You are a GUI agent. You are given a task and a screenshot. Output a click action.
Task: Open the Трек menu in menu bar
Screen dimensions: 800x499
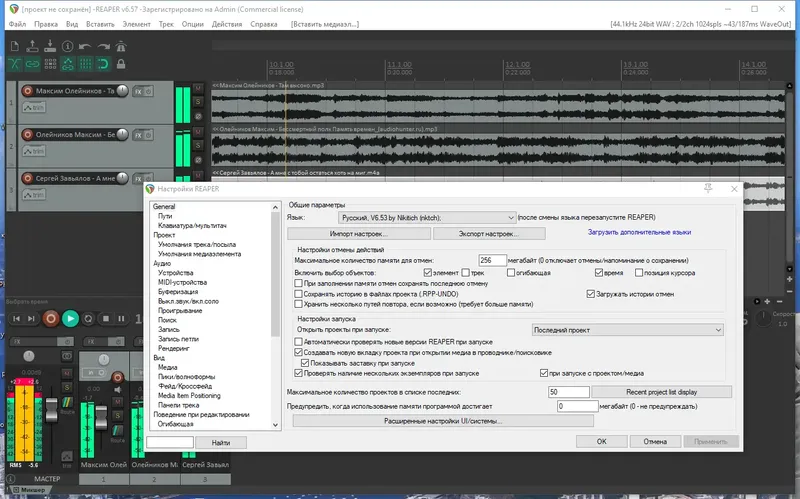click(x=165, y=22)
